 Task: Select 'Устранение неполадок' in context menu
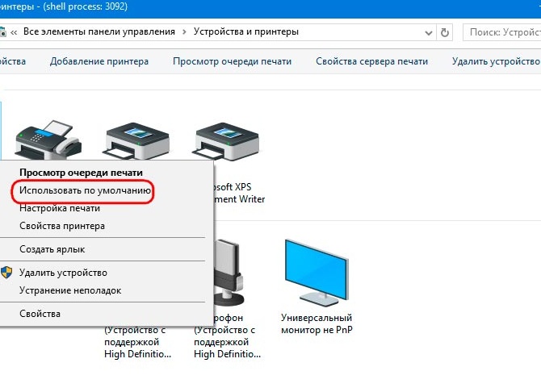click(70, 290)
